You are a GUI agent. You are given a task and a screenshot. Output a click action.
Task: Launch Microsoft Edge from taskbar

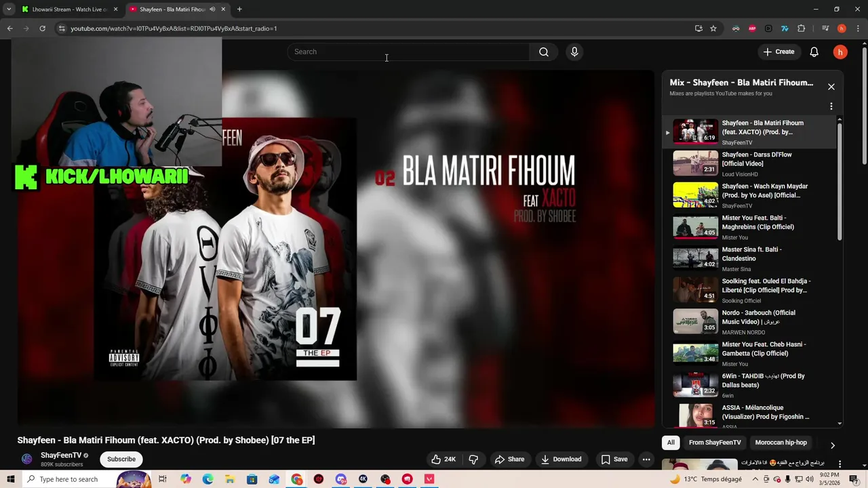pos(208,479)
